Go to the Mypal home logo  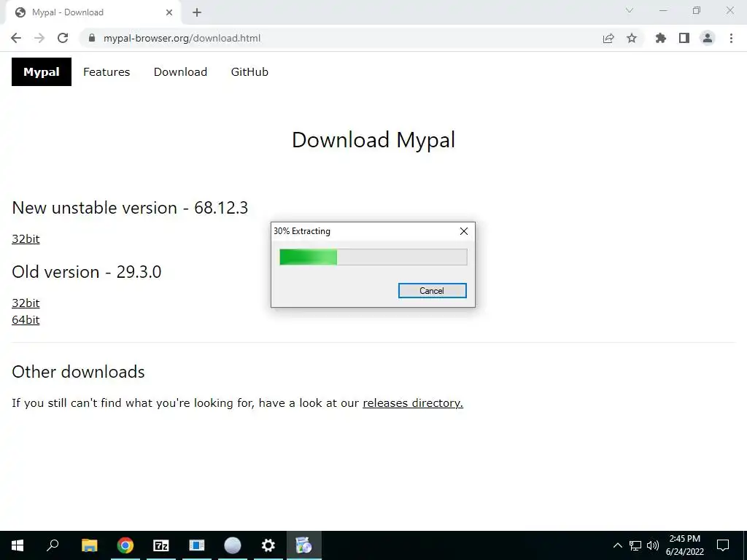(x=42, y=72)
